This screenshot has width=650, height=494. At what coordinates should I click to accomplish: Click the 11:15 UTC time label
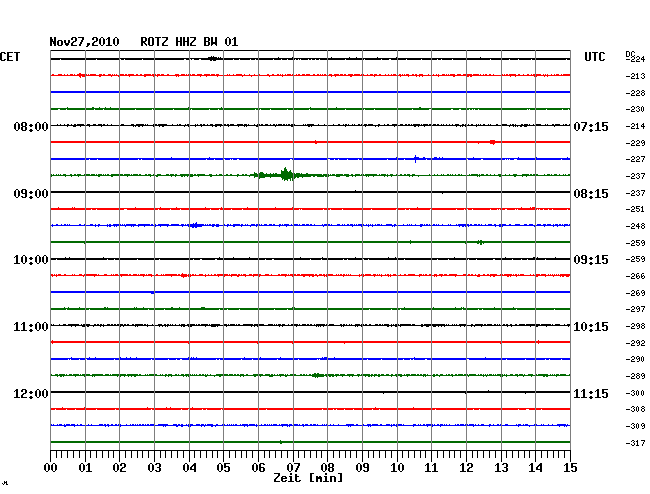[x=591, y=393]
